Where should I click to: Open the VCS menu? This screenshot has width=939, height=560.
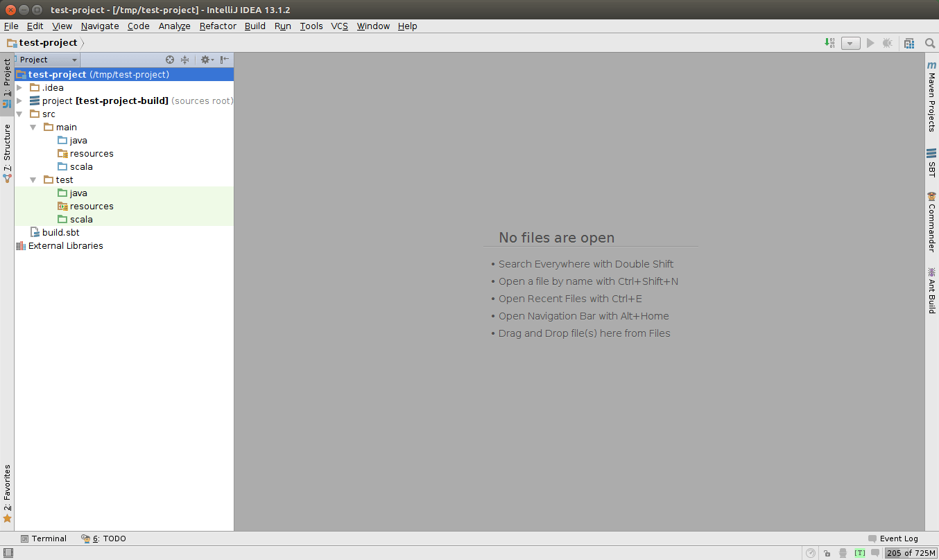click(x=339, y=26)
